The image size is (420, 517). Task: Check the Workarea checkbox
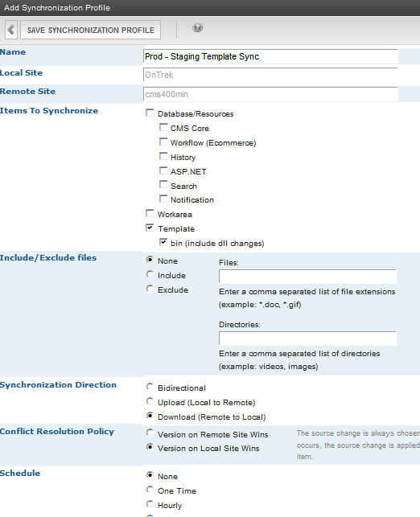click(150, 213)
